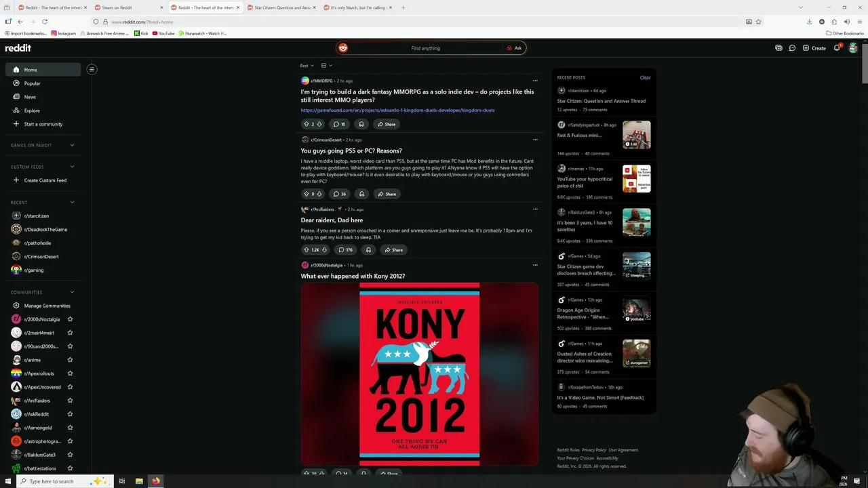Upvote the MMORPG dark fantasy post

pyautogui.click(x=306, y=124)
